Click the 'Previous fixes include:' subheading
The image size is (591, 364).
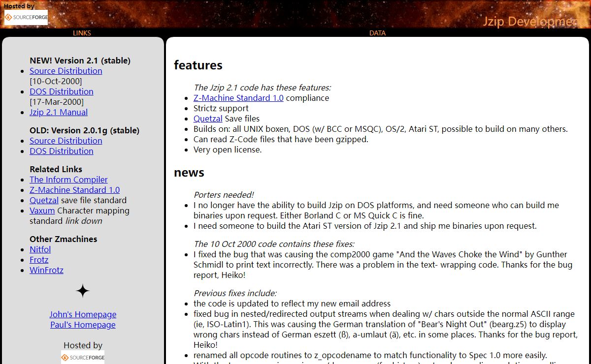point(235,293)
